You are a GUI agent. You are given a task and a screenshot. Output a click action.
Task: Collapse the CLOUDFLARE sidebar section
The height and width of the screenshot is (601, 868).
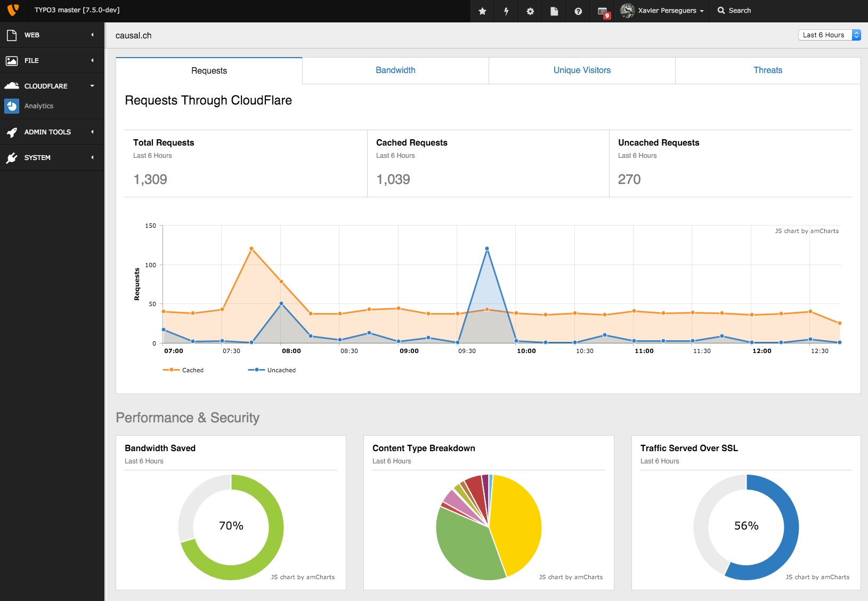(x=92, y=86)
